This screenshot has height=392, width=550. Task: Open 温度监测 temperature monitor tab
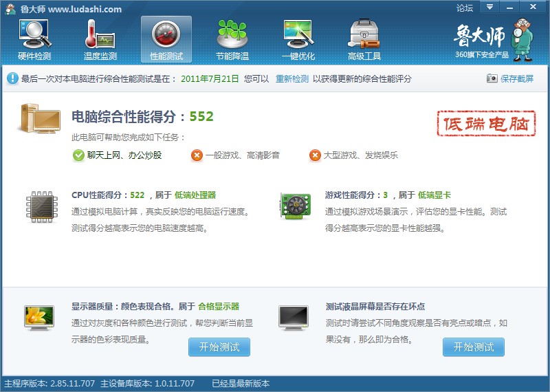[100, 40]
